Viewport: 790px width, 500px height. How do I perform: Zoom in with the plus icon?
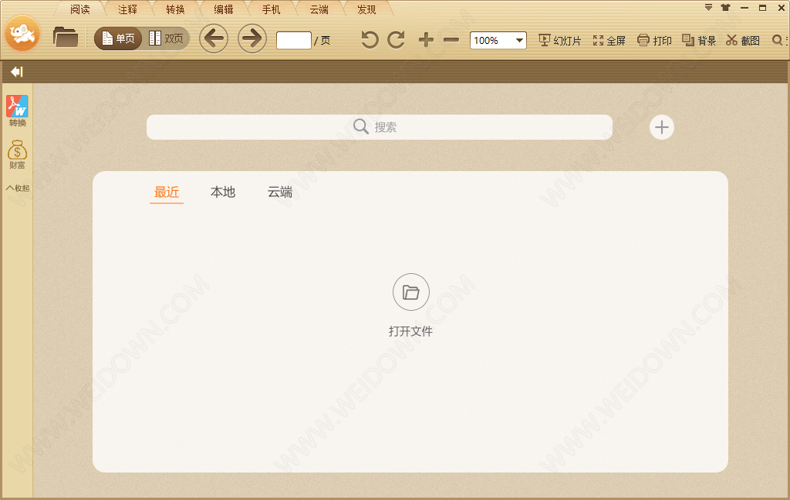click(x=426, y=40)
